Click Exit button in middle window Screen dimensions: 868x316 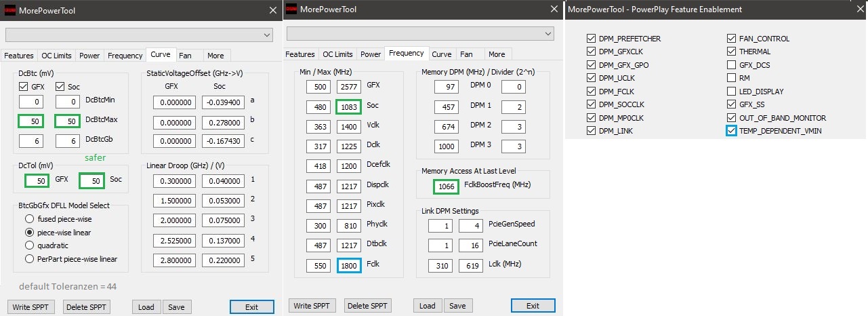coord(533,306)
